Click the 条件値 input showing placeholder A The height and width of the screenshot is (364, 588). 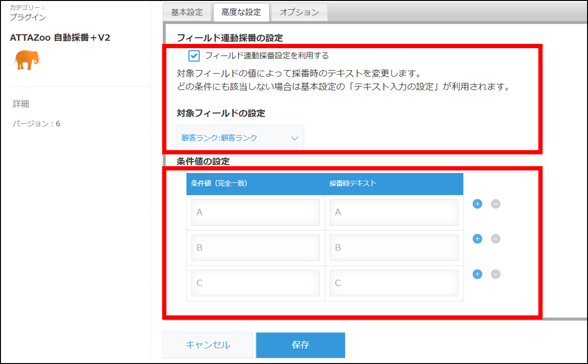point(255,212)
